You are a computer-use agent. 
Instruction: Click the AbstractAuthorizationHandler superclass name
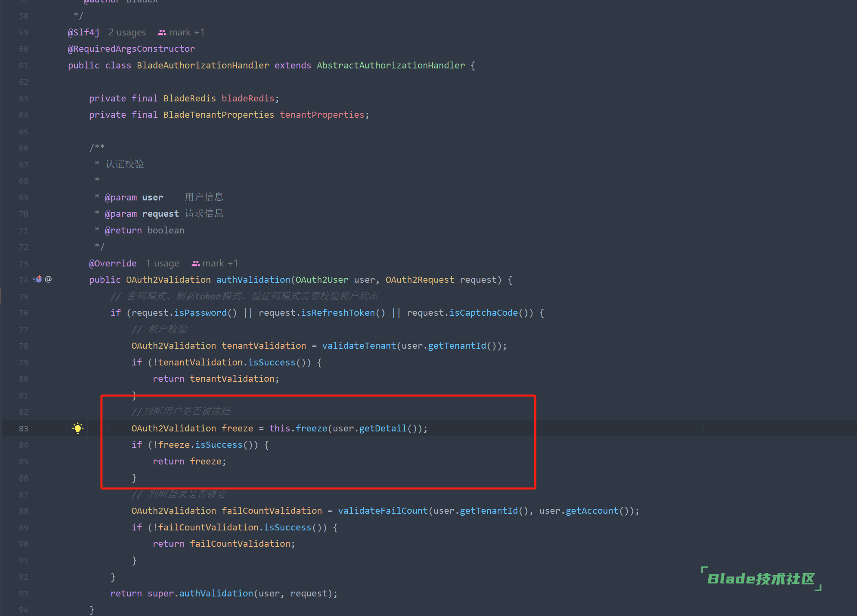pos(391,65)
